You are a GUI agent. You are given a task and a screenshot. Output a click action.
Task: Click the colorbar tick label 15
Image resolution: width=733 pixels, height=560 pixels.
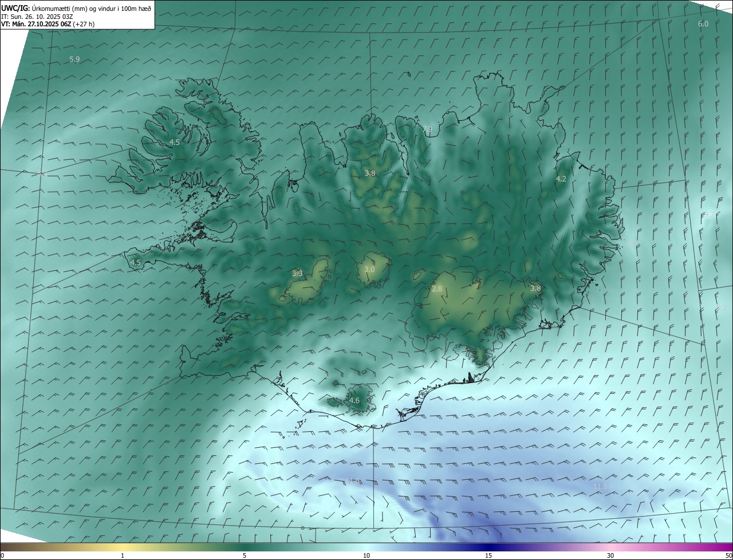[x=488, y=555]
